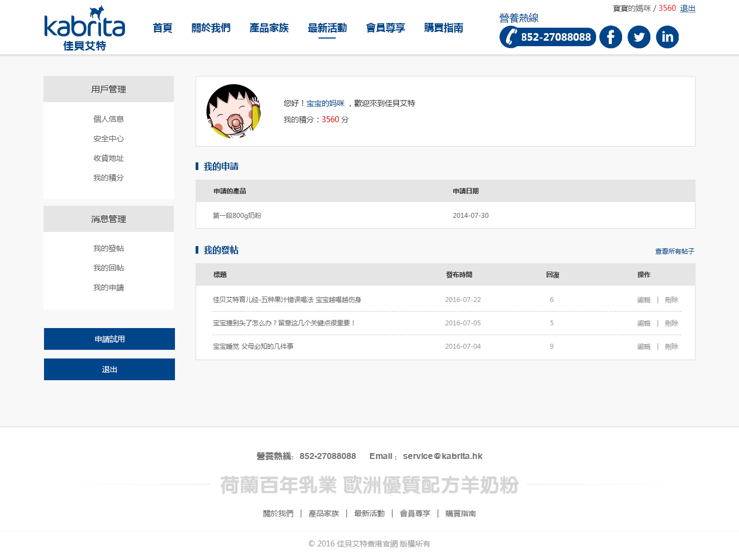Open 購買指南 in the header menu

point(443,28)
